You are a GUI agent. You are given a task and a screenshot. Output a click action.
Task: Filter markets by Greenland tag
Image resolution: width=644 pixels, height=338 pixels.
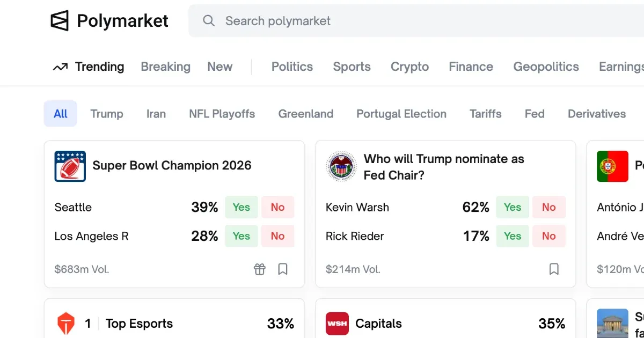tap(305, 114)
